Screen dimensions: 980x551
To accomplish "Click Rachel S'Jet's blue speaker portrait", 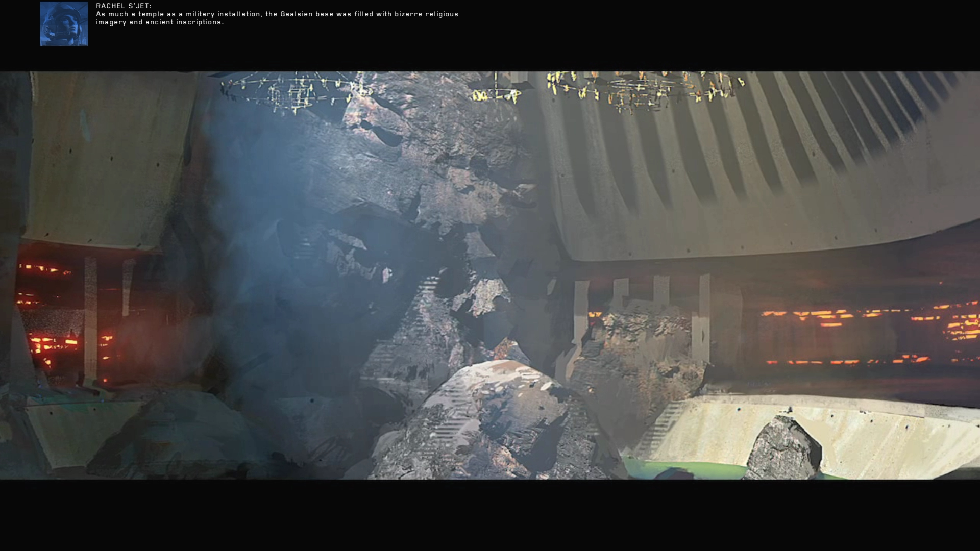I will pyautogui.click(x=64, y=24).
